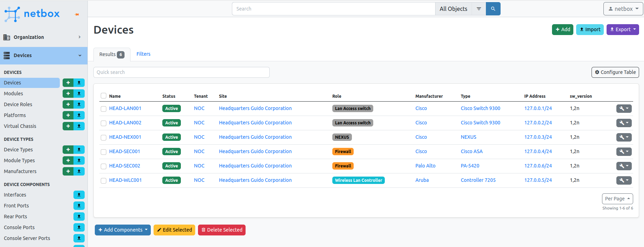Select the Results tab

pyautogui.click(x=112, y=54)
